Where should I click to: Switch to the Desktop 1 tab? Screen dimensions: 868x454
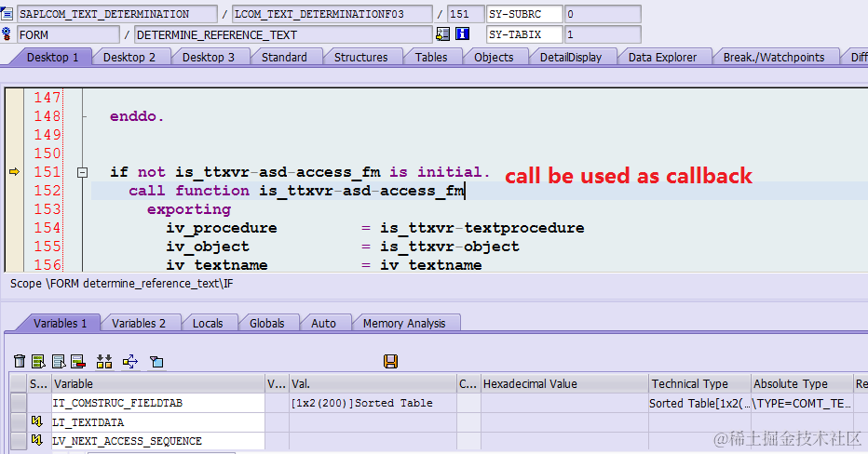tap(52, 58)
